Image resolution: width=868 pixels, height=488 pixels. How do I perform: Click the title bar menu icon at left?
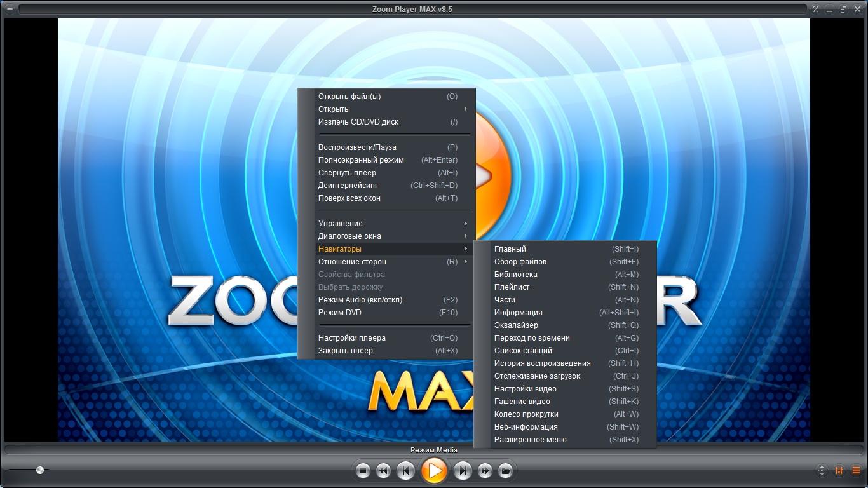pyautogui.click(x=10, y=9)
